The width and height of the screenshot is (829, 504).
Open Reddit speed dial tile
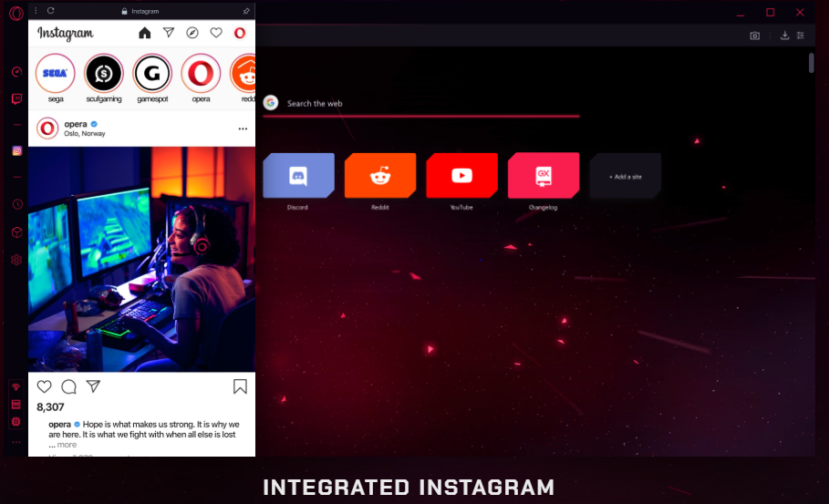(380, 175)
